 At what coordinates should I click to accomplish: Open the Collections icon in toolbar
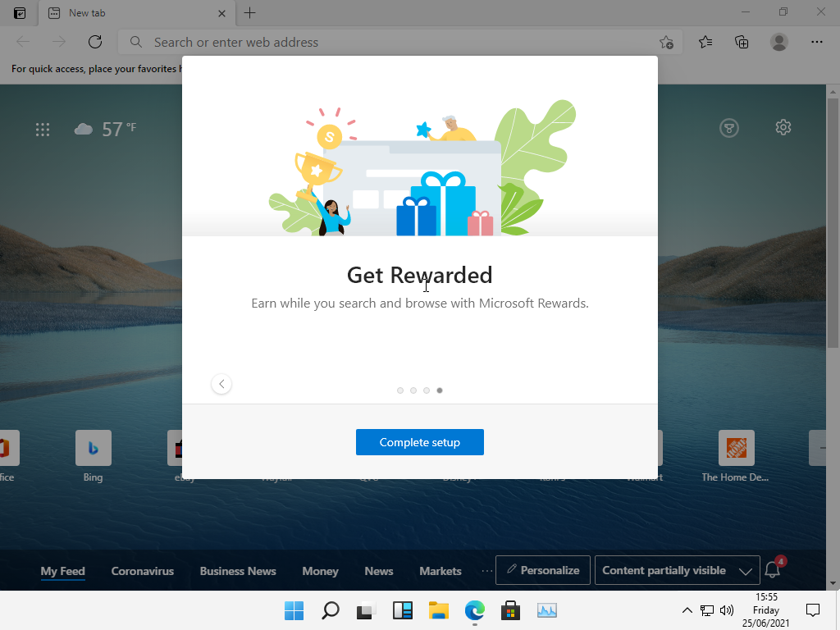click(742, 42)
